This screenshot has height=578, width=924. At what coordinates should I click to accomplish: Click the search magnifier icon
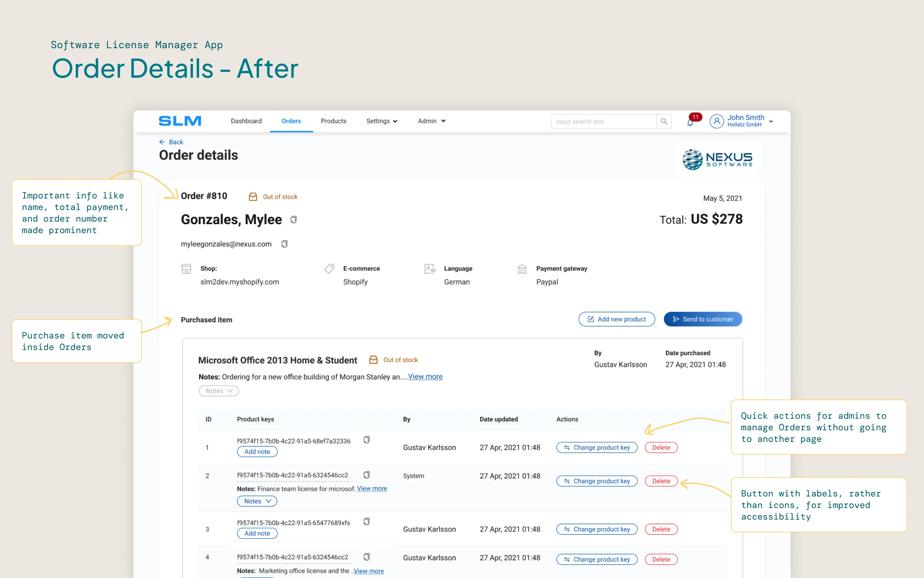tap(664, 121)
